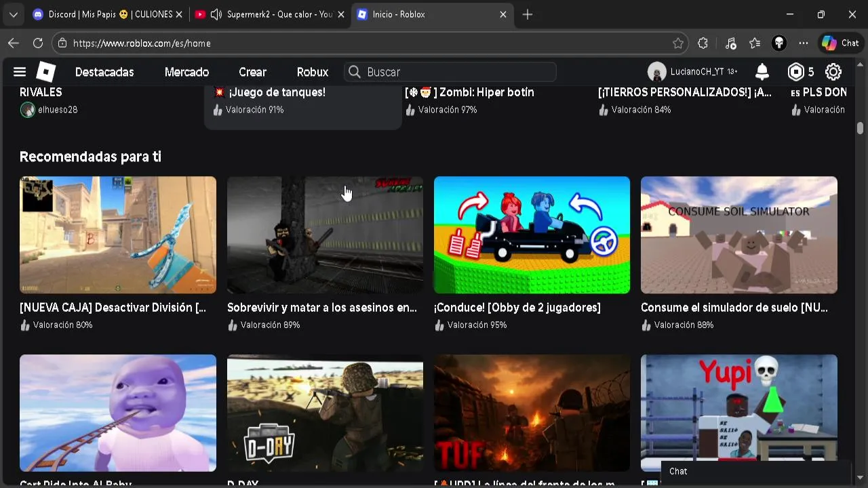
Task: Open the elhueso28 creator link
Action: (58, 110)
